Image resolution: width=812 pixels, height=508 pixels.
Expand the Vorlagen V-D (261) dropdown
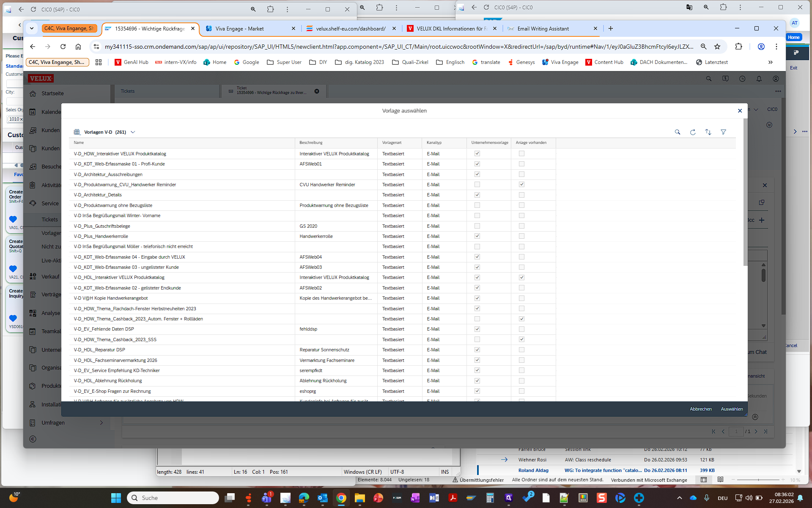click(x=133, y=132)
